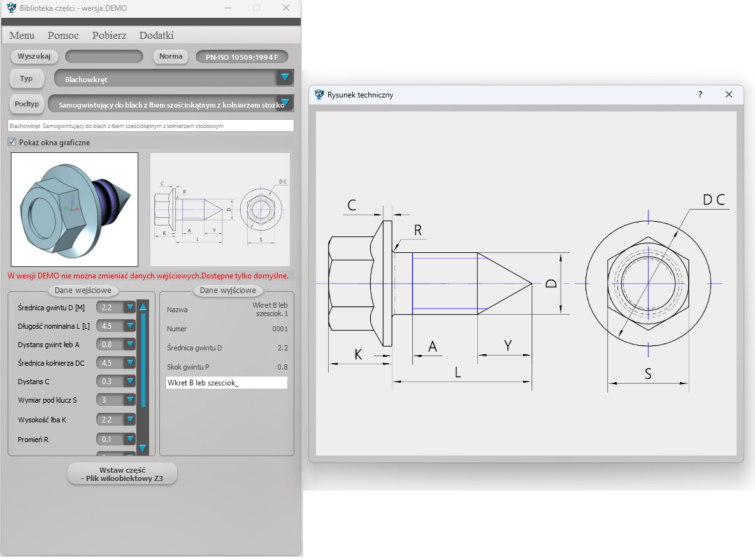Open the Dodatki menu
Image resolution: width=755 pixels, height=560 pixels.
156,36
